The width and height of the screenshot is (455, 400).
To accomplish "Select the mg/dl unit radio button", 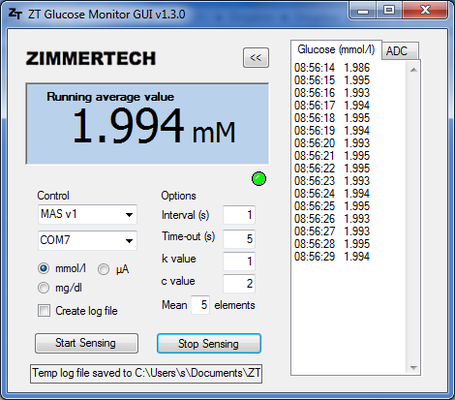I will pos(44,288).
